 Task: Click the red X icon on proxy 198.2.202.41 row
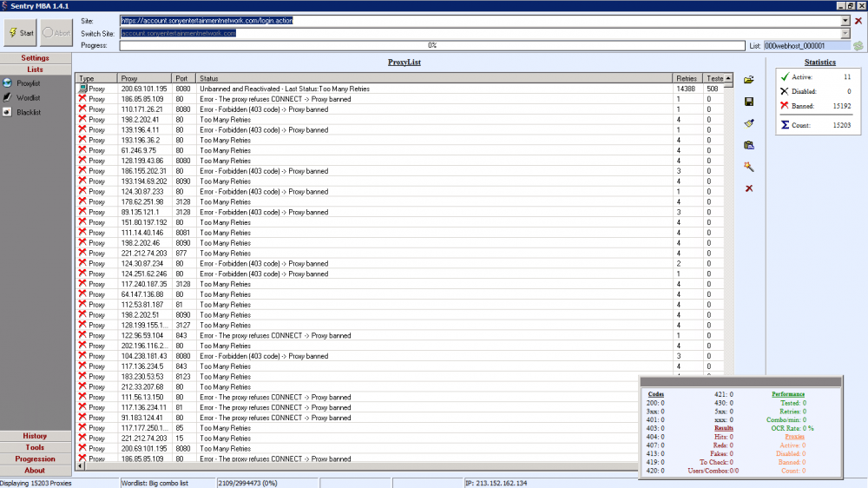82,119
